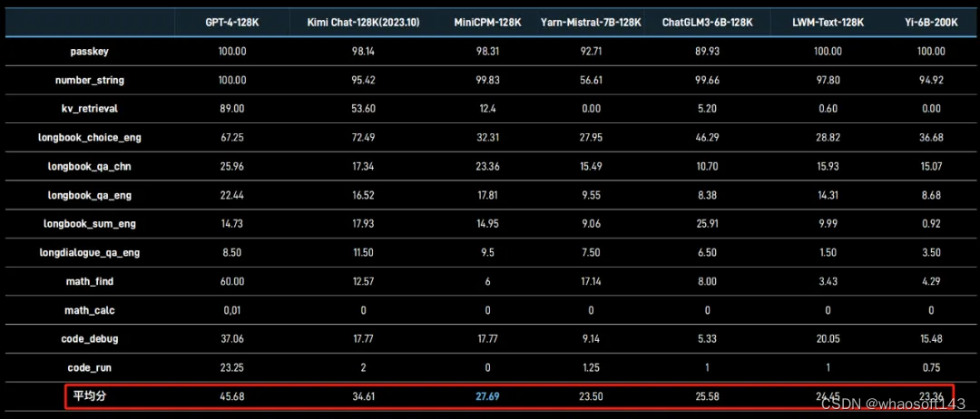This screenshot has height=419, width=980.
Task: Select the code_debug value 37.06
Action: point(232,339)
